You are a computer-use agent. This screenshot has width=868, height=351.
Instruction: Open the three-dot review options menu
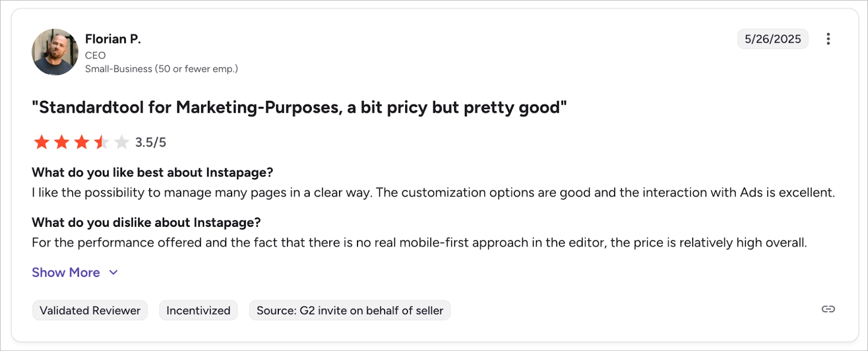828,39
